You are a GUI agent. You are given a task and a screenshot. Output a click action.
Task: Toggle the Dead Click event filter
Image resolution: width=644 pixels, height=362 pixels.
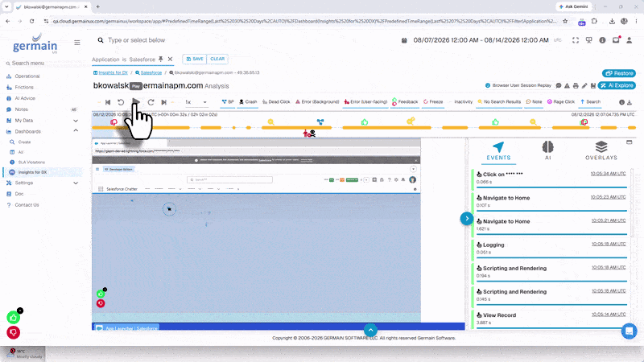tap(276, 102)
